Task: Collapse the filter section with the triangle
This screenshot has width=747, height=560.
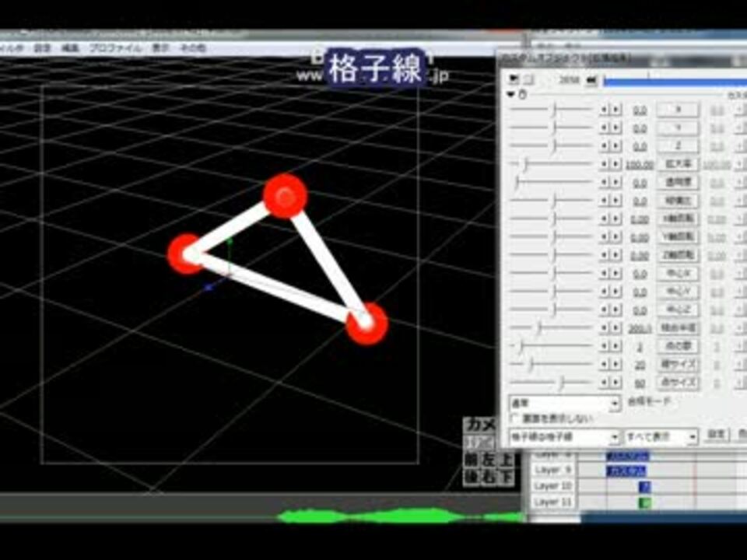Action: pyautogui.click(x=511, y=94)
